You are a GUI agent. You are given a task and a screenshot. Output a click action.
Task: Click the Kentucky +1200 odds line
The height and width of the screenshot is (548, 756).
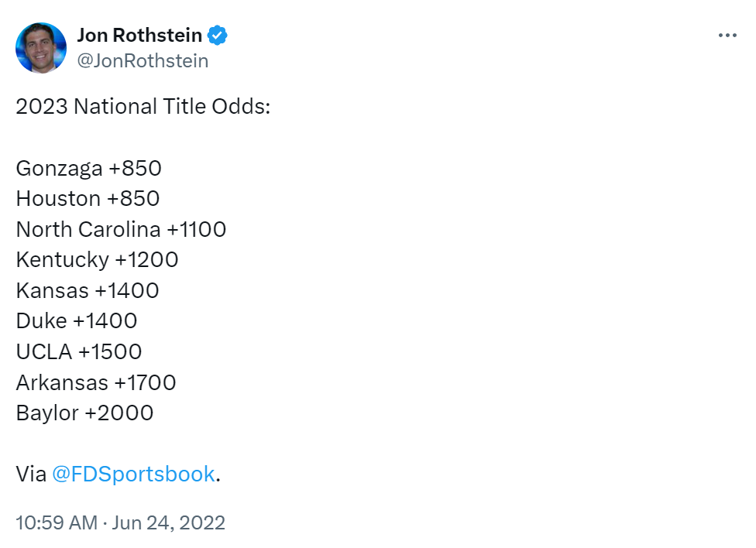(x=97, y=259)
